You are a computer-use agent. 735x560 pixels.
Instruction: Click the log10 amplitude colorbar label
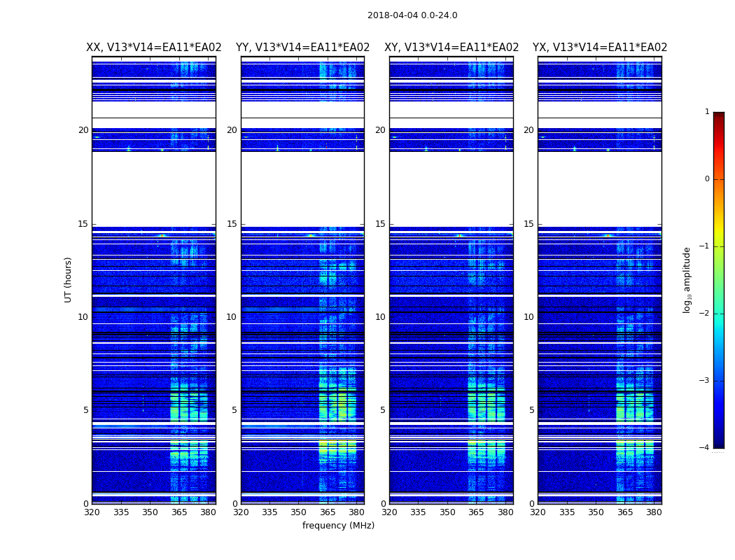[687, 280]
